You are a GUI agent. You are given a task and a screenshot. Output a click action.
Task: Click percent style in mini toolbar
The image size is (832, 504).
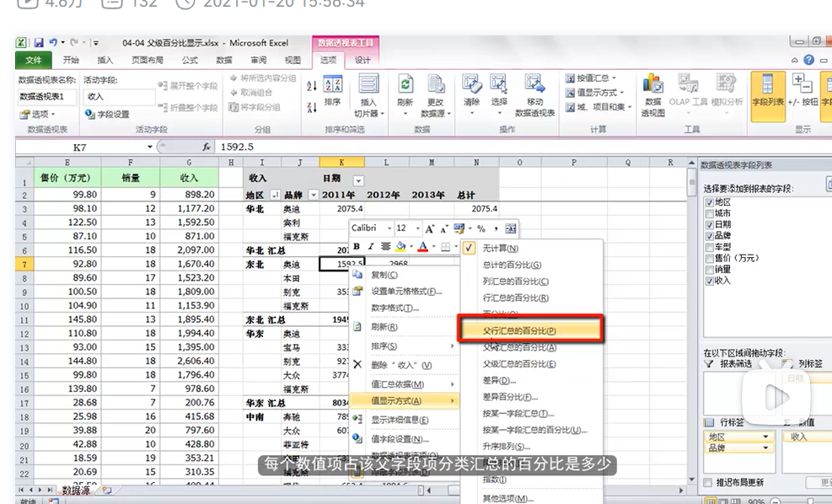tap(481, 228)
